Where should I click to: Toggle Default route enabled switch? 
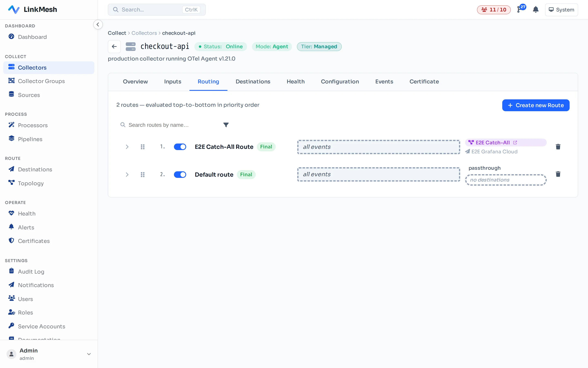180,175
